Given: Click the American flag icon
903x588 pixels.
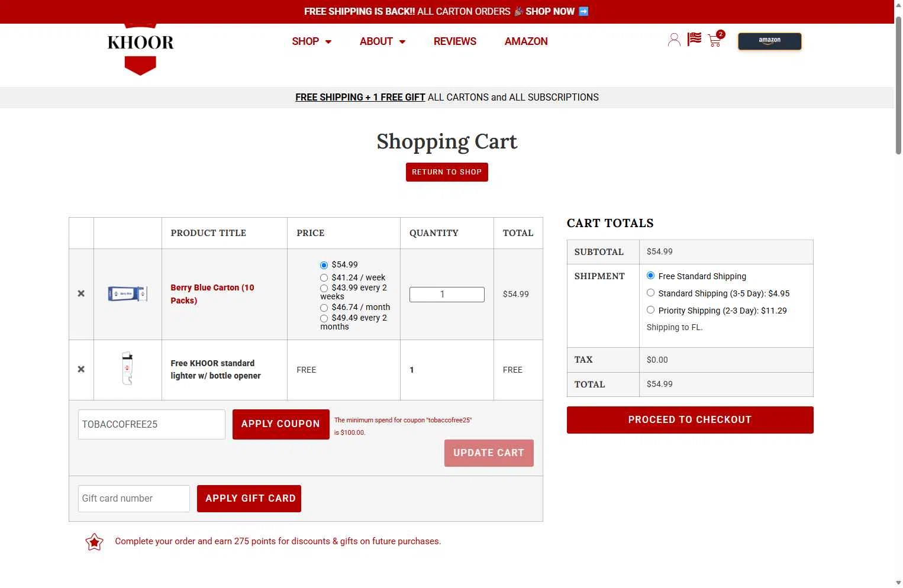Looking at the screenshot, I should [694, 39].
